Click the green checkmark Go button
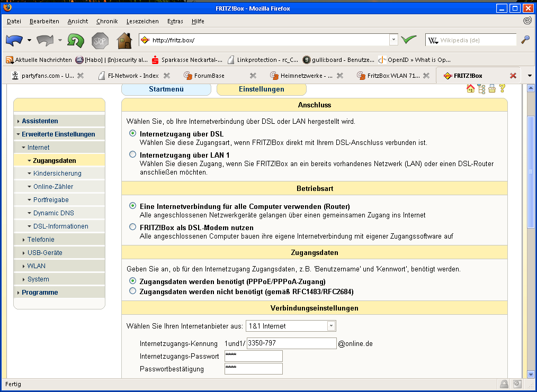Image resolution: width=537 pixels, height=392 pixels. click(408, 40)
